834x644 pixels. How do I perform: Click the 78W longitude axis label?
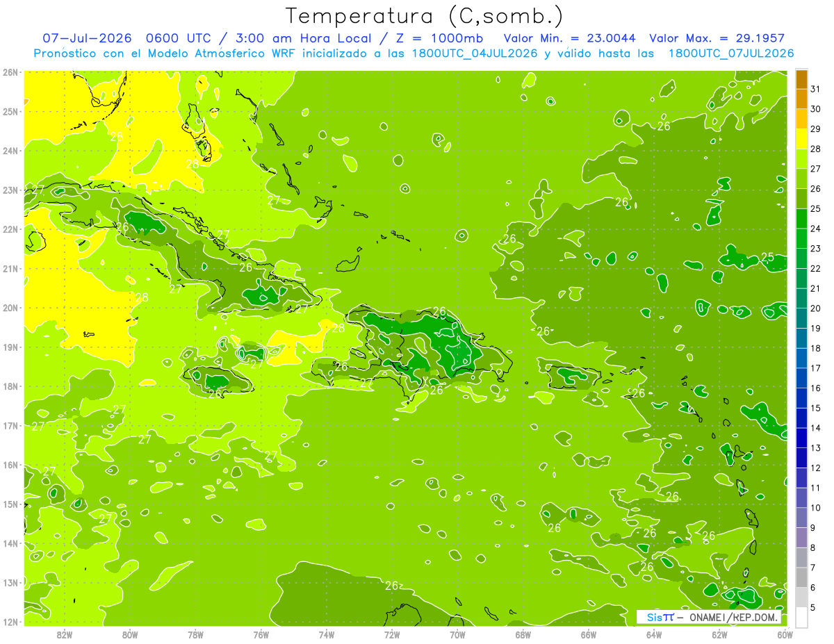pyautogui.click(x=195, y=634)
